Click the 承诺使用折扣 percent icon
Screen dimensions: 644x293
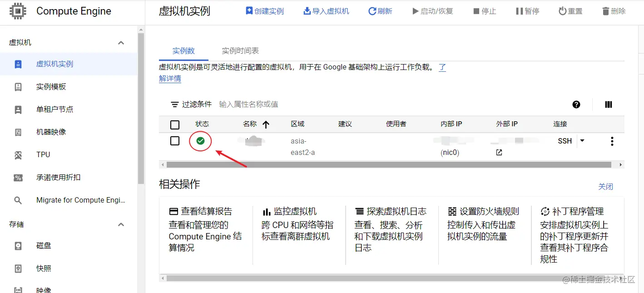[18, 178]
